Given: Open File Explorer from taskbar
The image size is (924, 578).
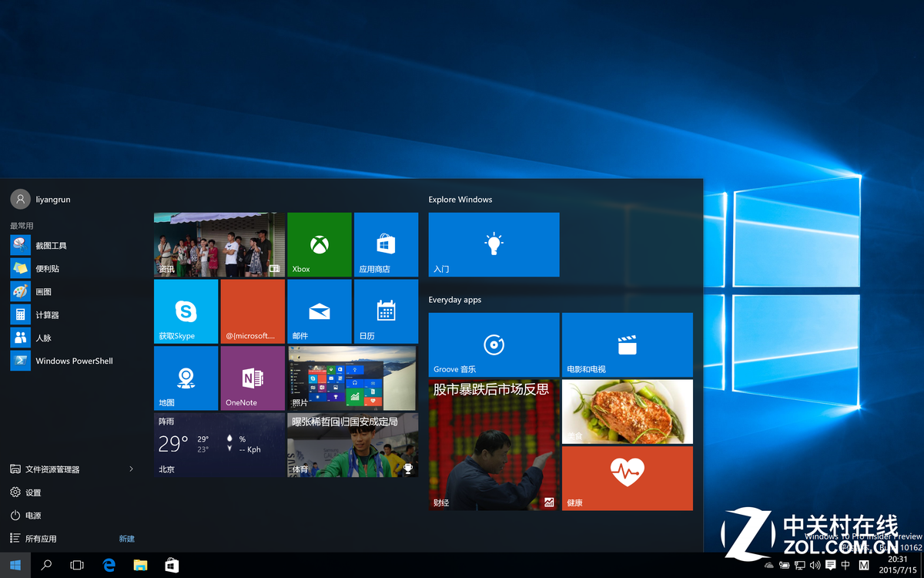Looking at the screenshot, I should (140, 565).
